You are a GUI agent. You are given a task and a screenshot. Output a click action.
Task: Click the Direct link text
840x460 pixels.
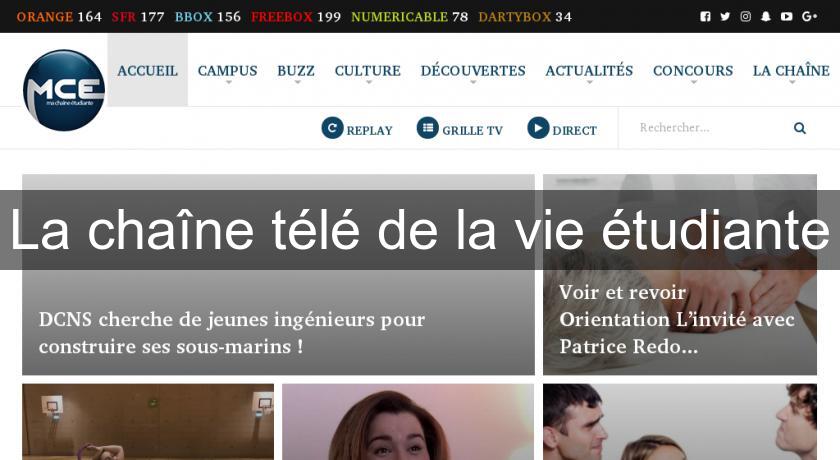click(x=574, y=131)
